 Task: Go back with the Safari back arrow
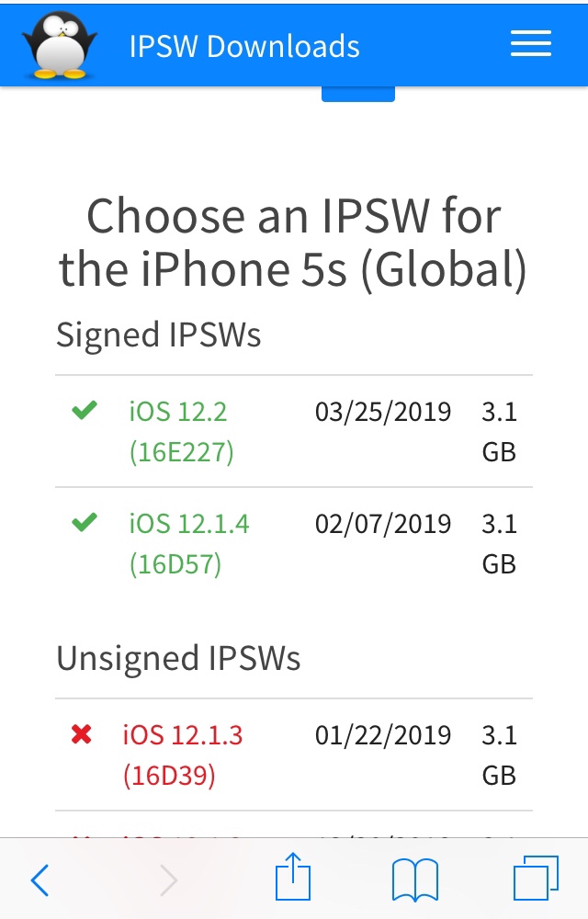(x=40, y=880)
